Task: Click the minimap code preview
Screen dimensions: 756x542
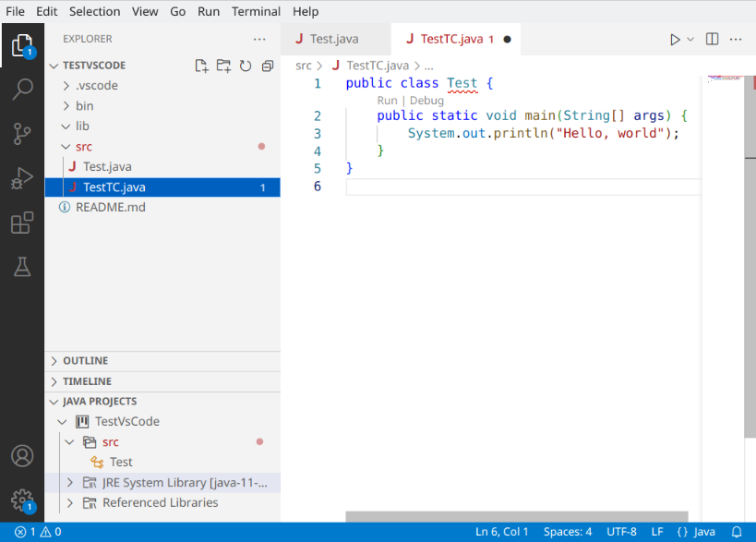Action: pos(724,78)
